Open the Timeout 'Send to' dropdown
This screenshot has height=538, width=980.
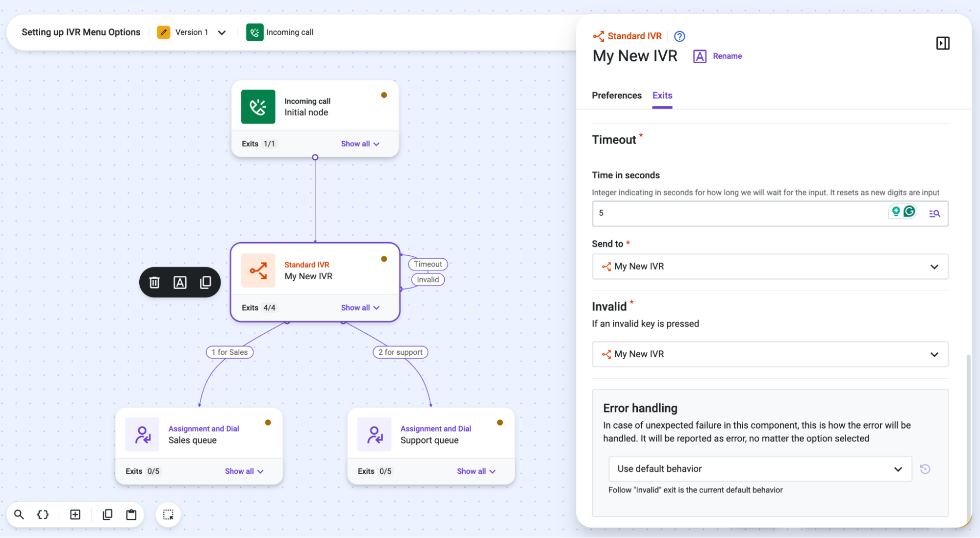pos(770,267)
